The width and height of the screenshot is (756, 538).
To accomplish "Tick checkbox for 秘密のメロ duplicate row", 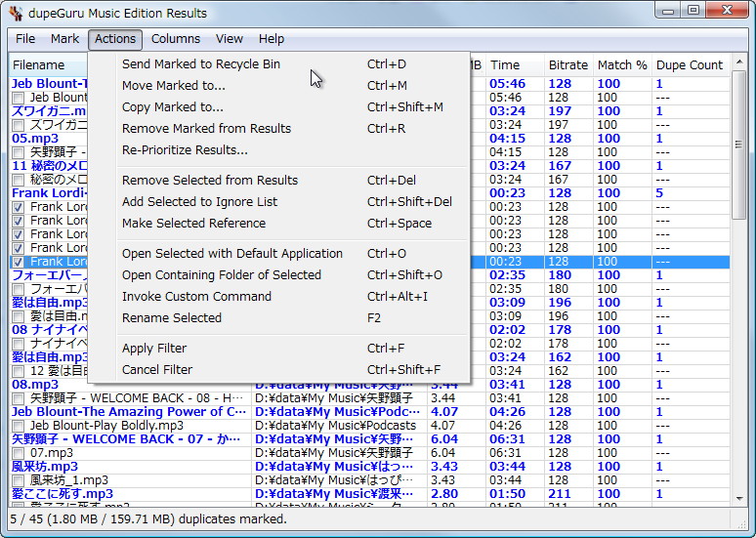I will (x=18, y=180).
